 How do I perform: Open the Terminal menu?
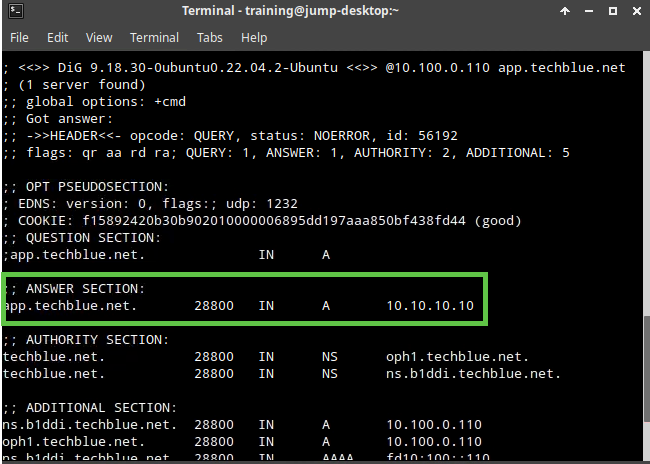[154, 38]
